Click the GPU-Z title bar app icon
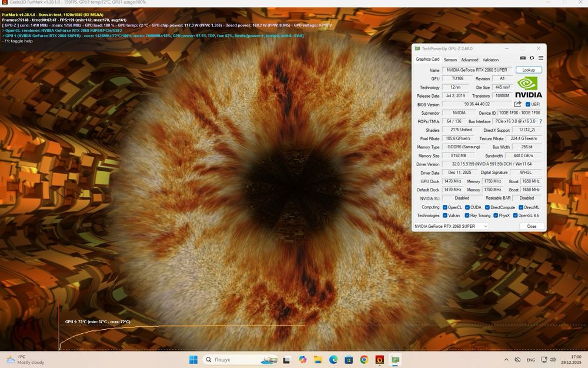588x368 pixels. click(417, 48)
